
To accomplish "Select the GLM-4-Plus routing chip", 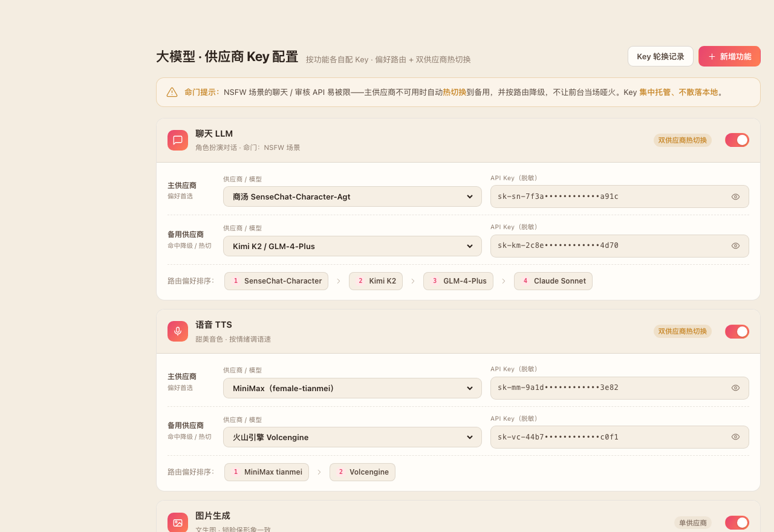I will point(458,281).
